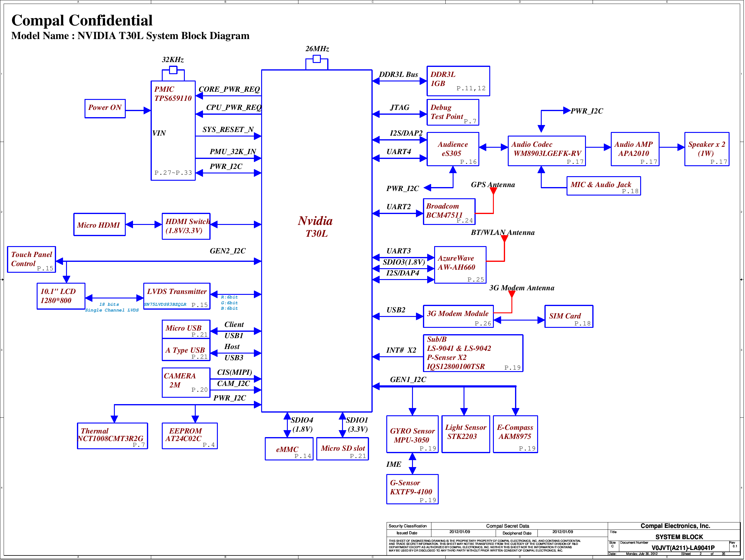This screenshot has height=560, width=745.
Task: Click the Model Name NVIDIA T30L title
Action: pos(130,36)
